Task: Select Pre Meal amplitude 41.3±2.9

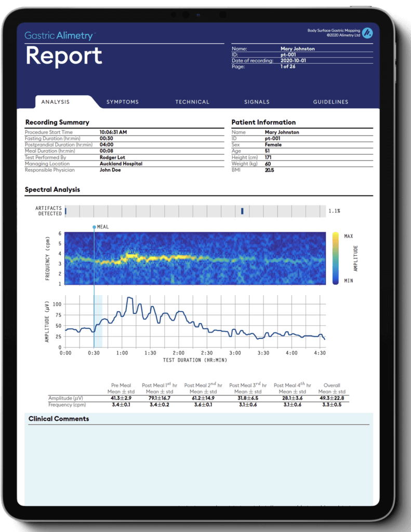Action: click(121, 398)
